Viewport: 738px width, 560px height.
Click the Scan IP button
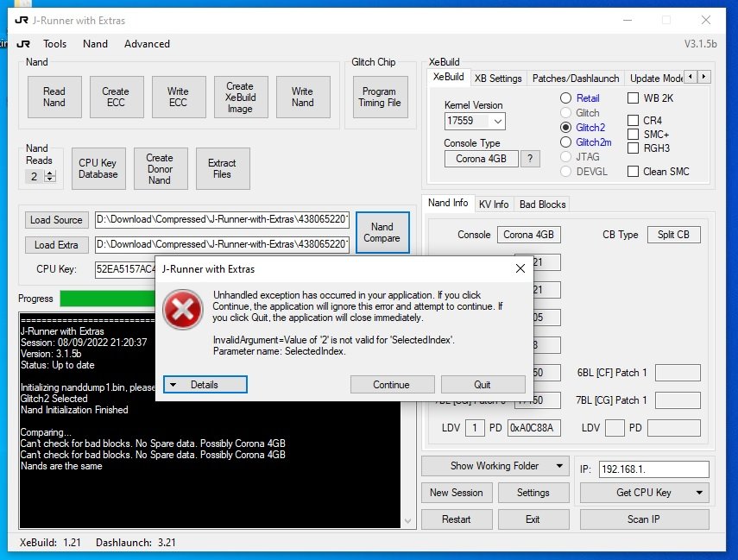tap(644, 519)
